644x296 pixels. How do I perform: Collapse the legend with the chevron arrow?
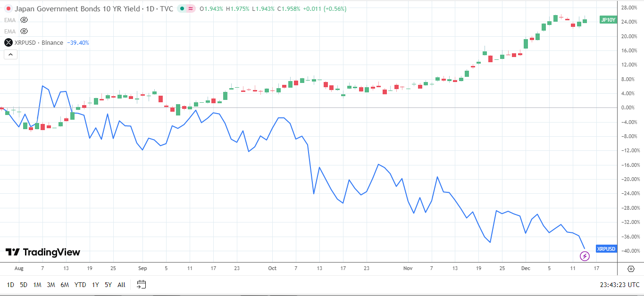(10, 54)
